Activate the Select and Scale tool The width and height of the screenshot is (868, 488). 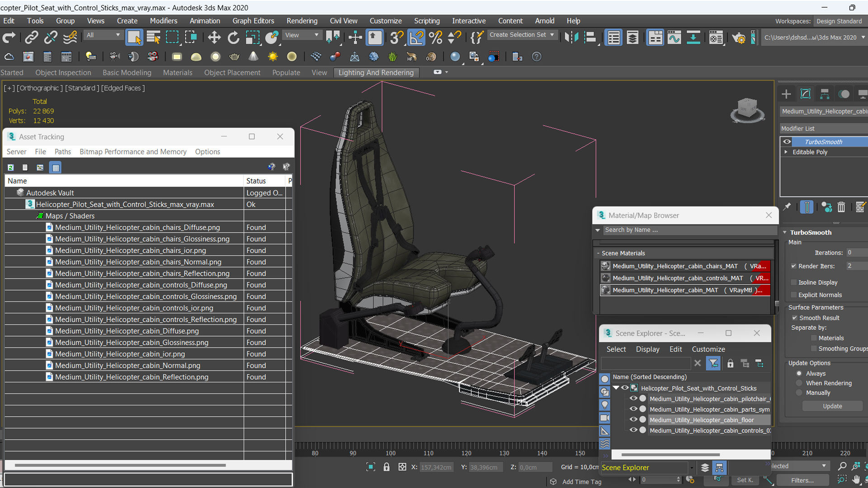[252, 38]
